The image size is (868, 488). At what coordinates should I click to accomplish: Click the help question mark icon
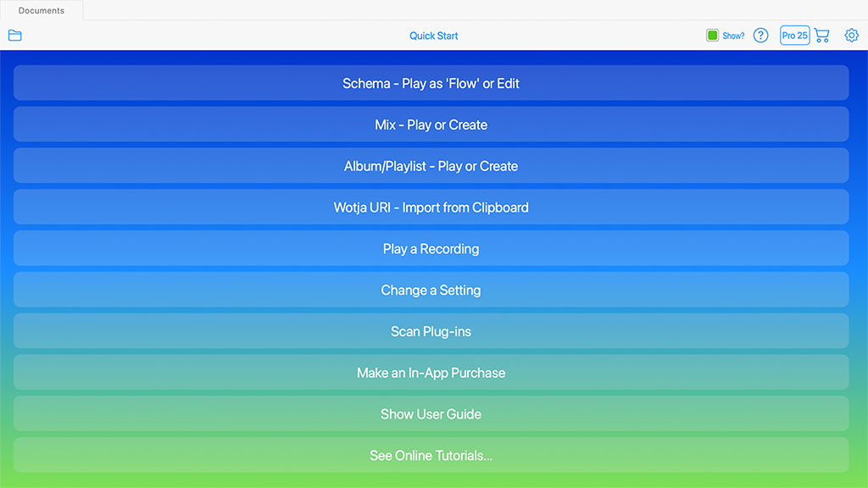(x=760, y=36)
